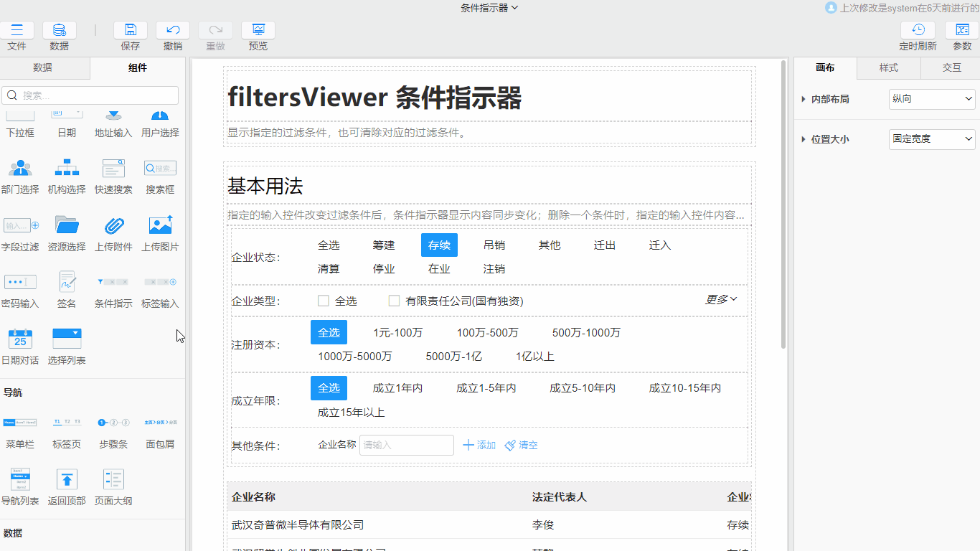Select 在业 in the 企业状态 filter
This screenshot has width=980, height=551.
(x=439, y=269)
